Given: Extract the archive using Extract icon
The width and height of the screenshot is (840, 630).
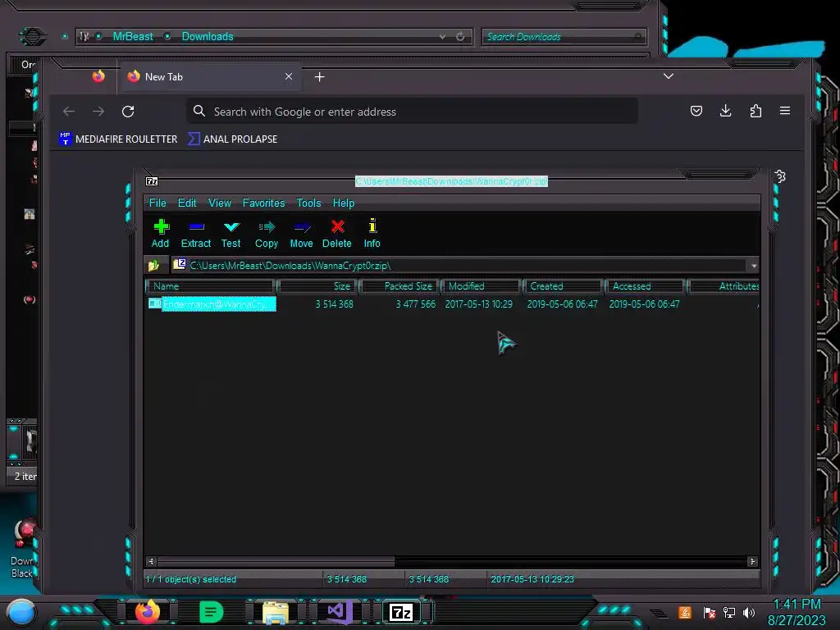Looking at the screenshot, I should coord(196,234).
